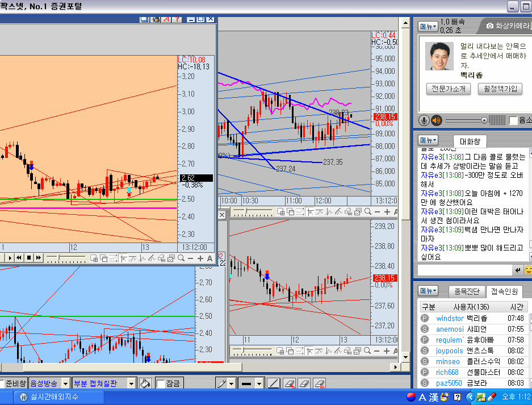Click the orange speaker volume icon

tap(436, 120)
